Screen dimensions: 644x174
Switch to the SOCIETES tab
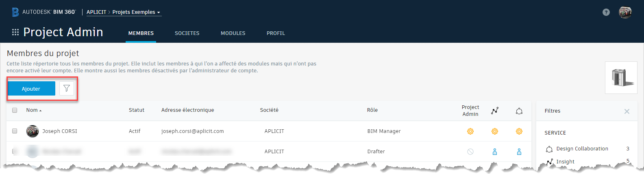click(187, 33)
